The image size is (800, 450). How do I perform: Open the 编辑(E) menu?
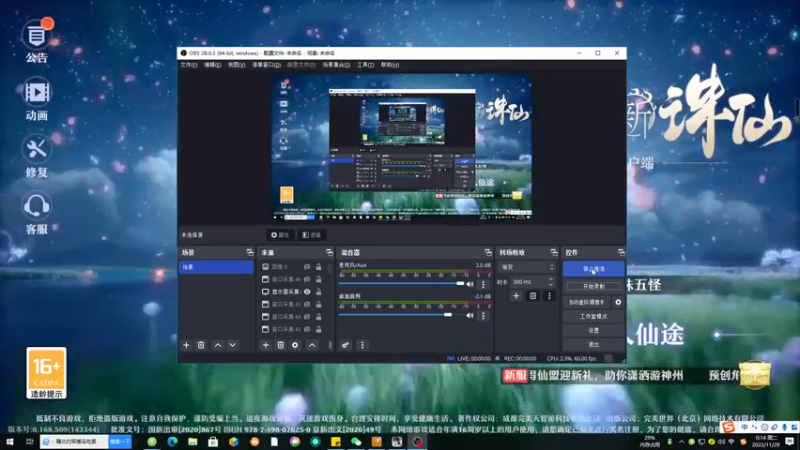click(x=212, y=65)
